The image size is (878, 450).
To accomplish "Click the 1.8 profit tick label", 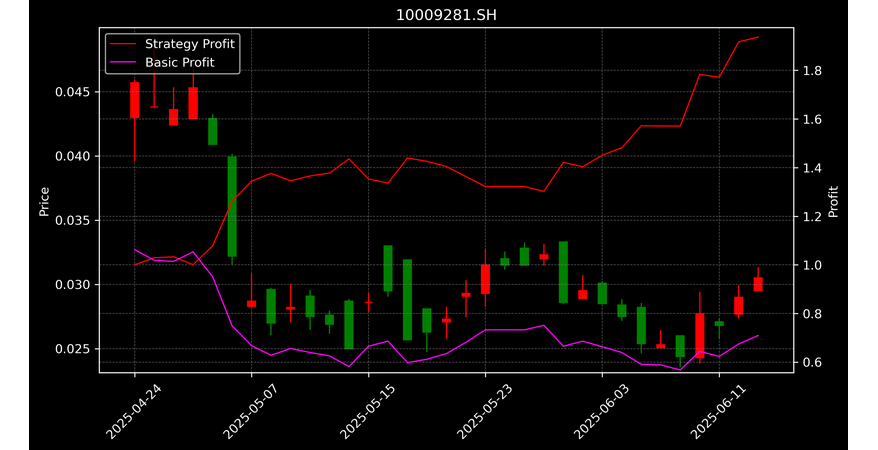I will coord(810,71).
